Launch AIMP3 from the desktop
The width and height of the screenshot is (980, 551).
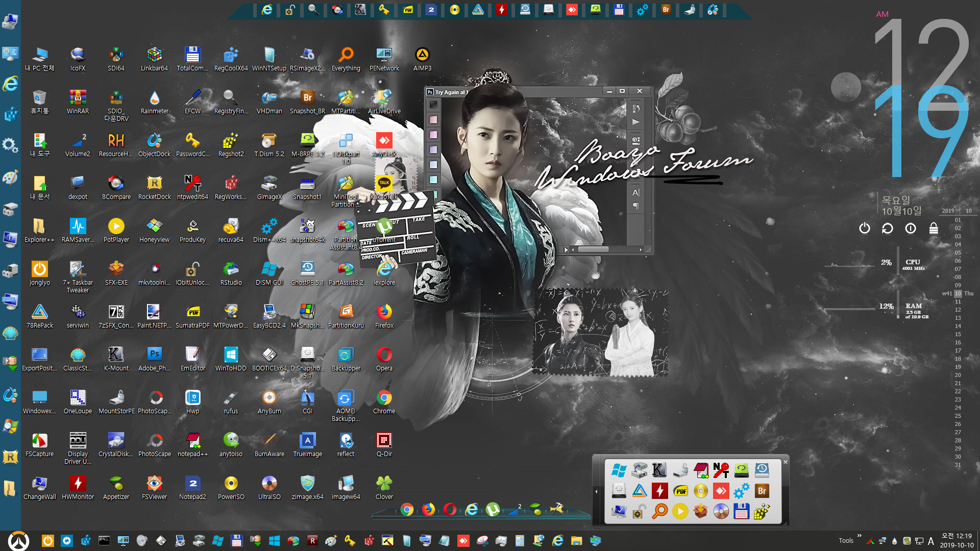[422, 59]
